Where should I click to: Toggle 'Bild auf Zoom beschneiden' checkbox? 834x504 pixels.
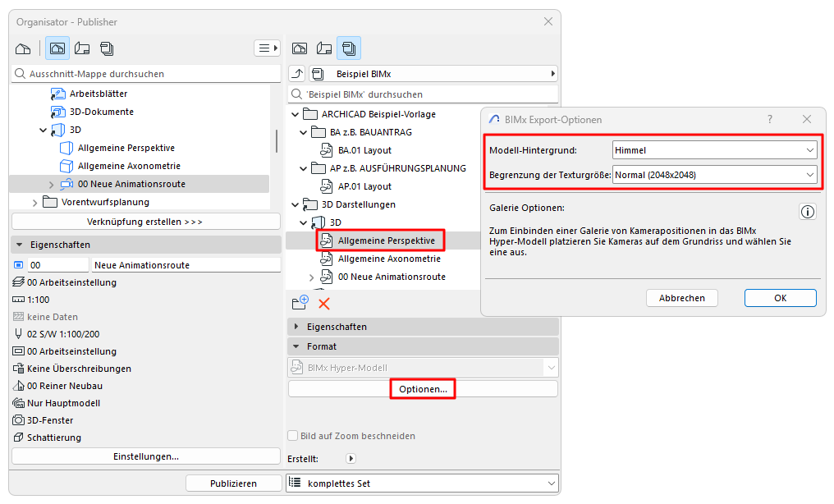(x=292, y=436)
